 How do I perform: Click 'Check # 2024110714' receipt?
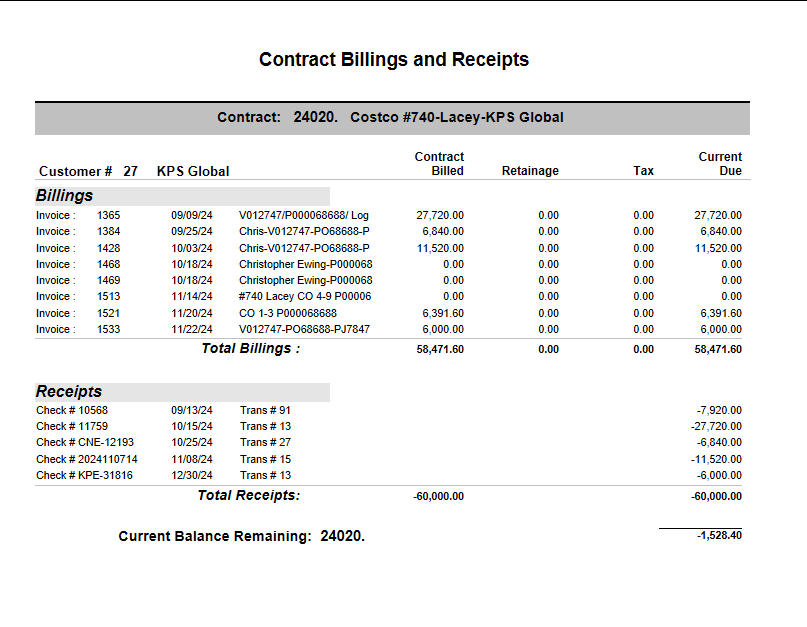pyautogui.click(x=87, y=459)
